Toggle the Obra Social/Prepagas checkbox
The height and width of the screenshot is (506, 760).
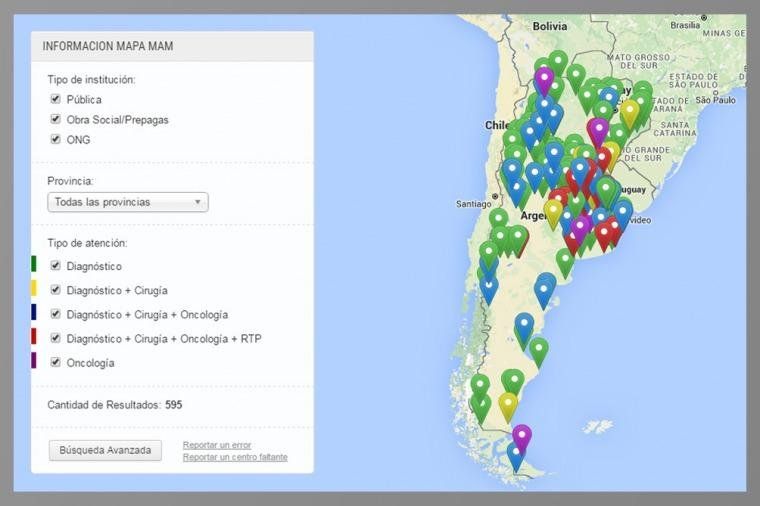[56, 120]
